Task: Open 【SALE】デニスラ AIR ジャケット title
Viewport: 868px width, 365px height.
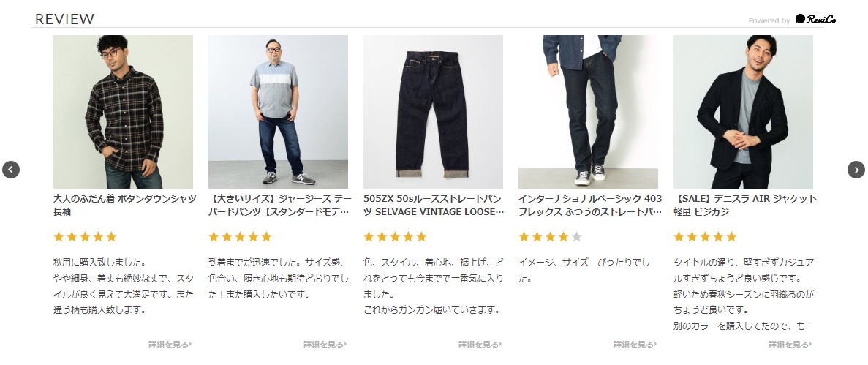Action: tap(745, 205)
